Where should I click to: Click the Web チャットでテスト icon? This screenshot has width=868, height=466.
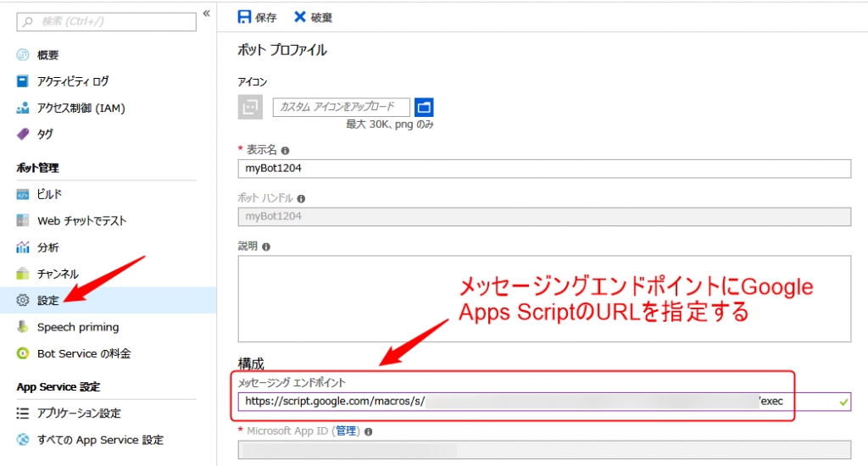point(23,221)
